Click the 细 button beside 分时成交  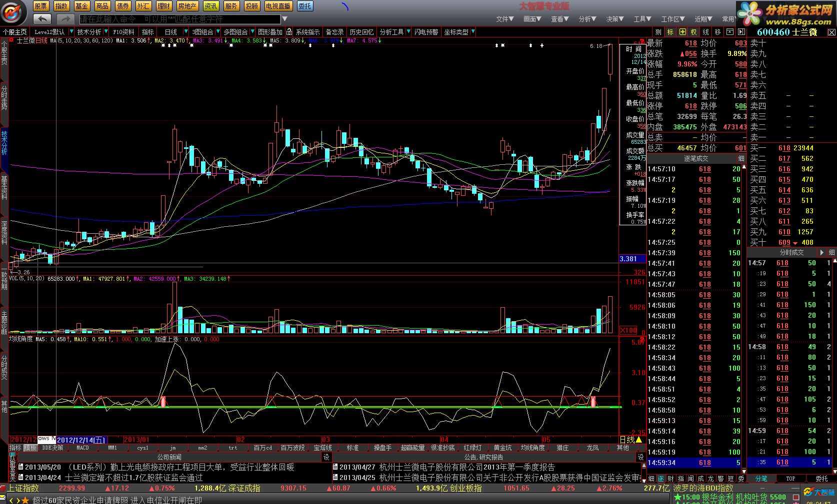pyautogui.click(x=831, y=253)
